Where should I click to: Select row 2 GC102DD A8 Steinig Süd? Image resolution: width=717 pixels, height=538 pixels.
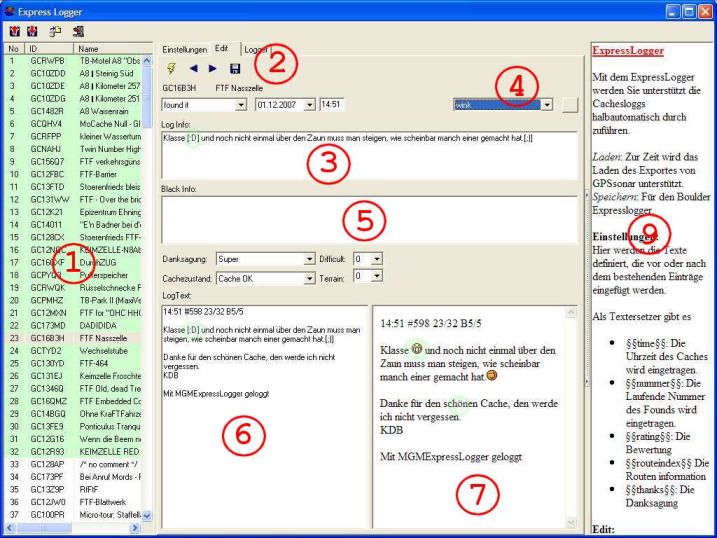[x=73, y=73]
